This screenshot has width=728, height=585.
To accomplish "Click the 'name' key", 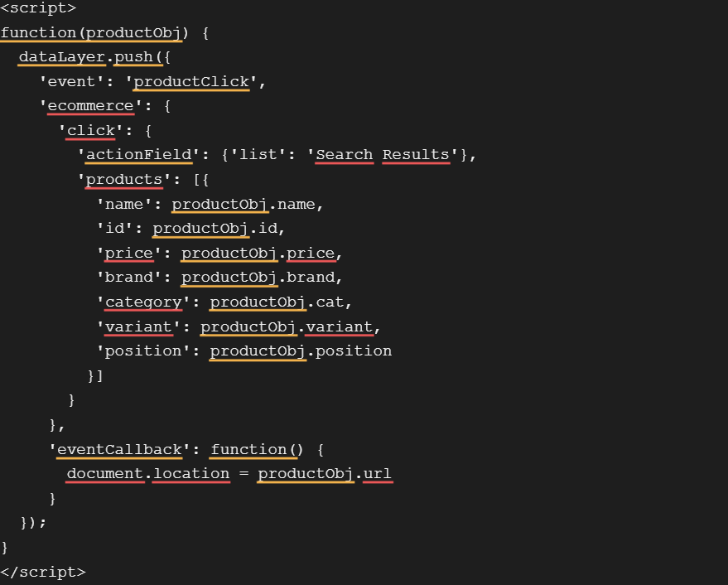I will tap(124, 205).
